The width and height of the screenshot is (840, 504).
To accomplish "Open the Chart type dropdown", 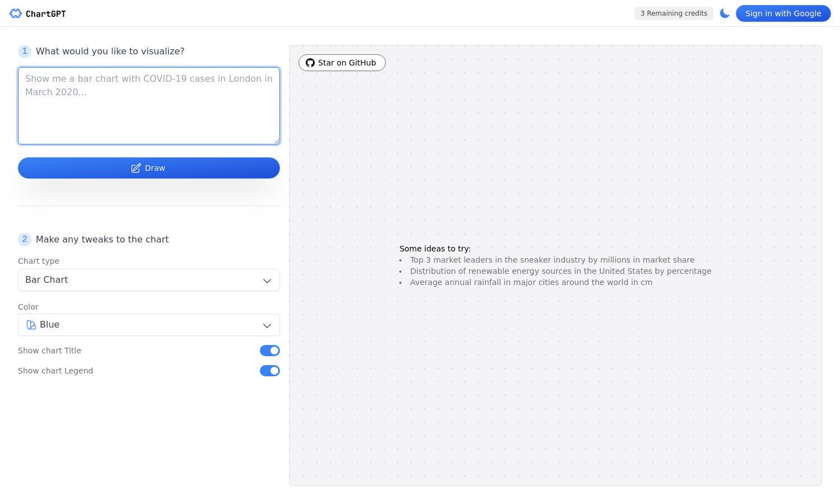I will [149, 280].
